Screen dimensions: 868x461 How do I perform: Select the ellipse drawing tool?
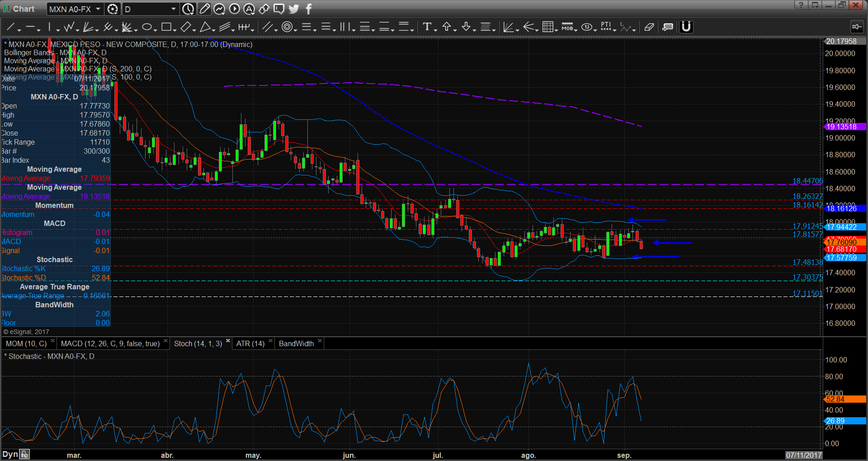pyautogui.click(x=146, y=27)
